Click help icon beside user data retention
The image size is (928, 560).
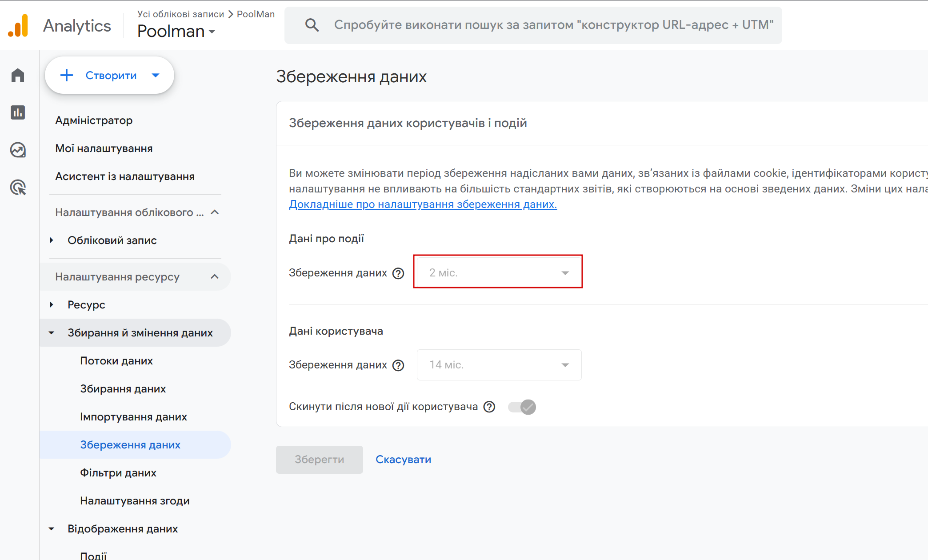tap(398, 365)
